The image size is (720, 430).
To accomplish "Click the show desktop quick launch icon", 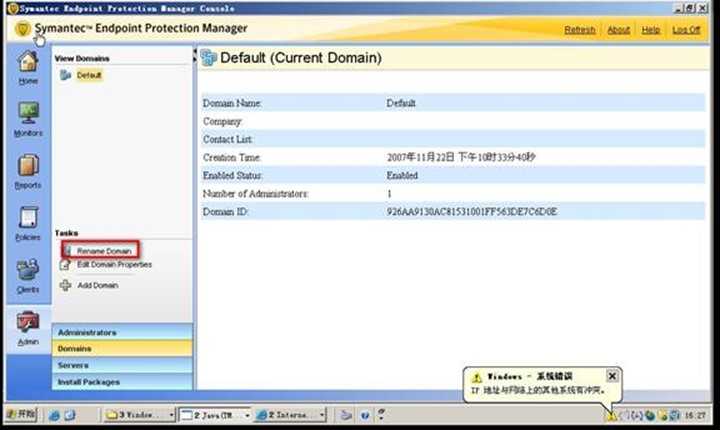I will pyautogui.click(x=70, y=415).
